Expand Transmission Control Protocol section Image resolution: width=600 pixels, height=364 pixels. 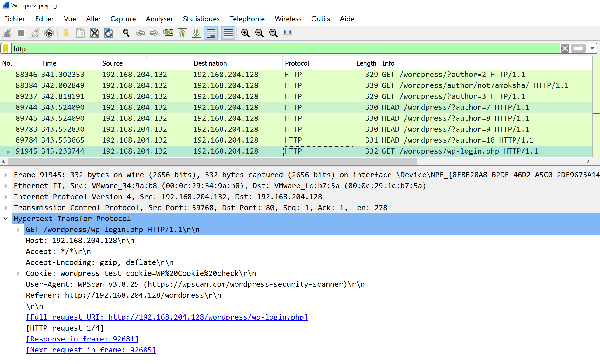point(6,208)
